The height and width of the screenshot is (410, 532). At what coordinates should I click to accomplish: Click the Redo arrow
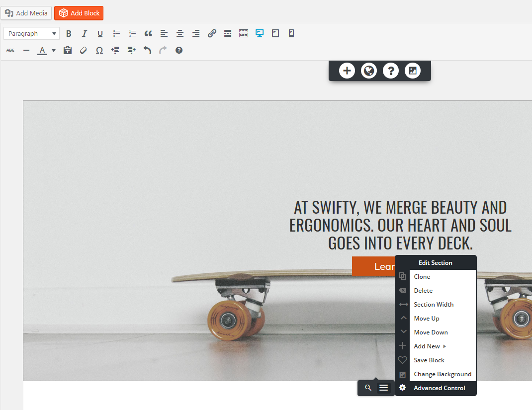pos(163,50)
